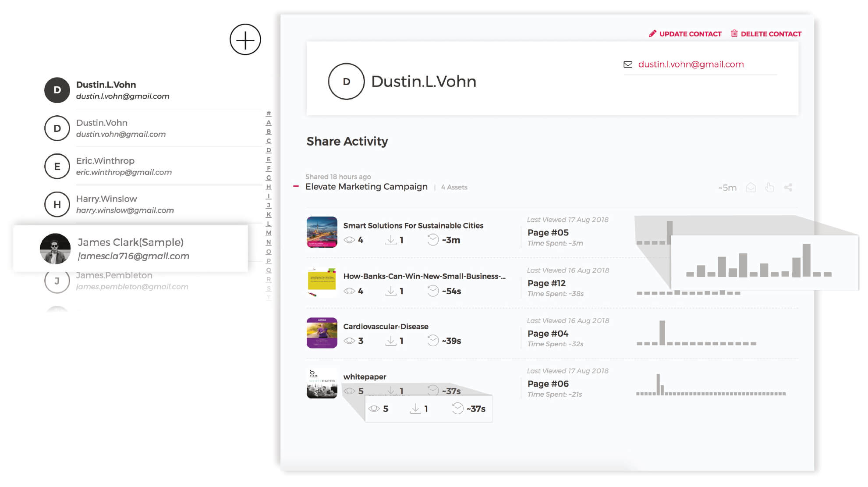Open Smart Solutions For Sustainable Cities thumbnail
Image resolution: width=868 pixels, height=487 pixels.
pyautogui.click(x=322, y=232)
